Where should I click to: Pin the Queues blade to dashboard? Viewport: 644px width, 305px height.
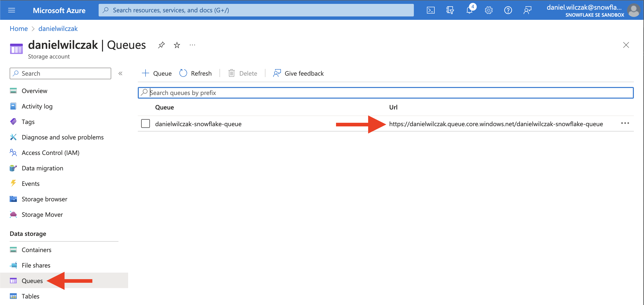pos(161,45)
